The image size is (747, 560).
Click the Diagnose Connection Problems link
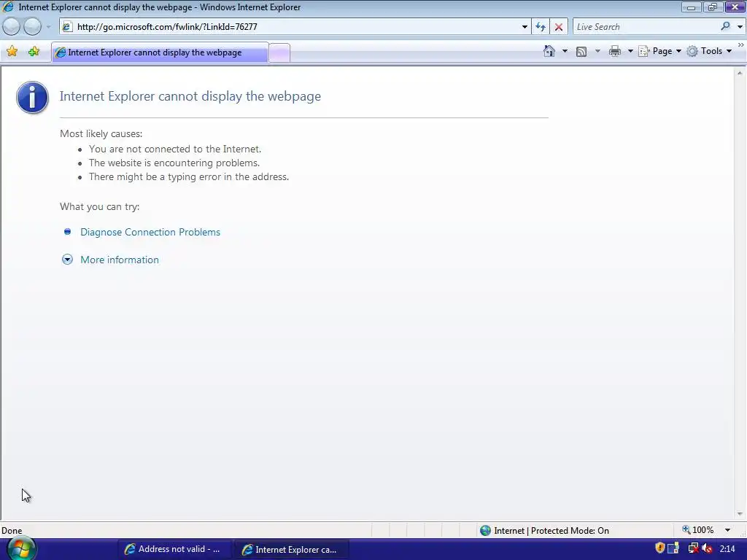[x=150, y=232]
